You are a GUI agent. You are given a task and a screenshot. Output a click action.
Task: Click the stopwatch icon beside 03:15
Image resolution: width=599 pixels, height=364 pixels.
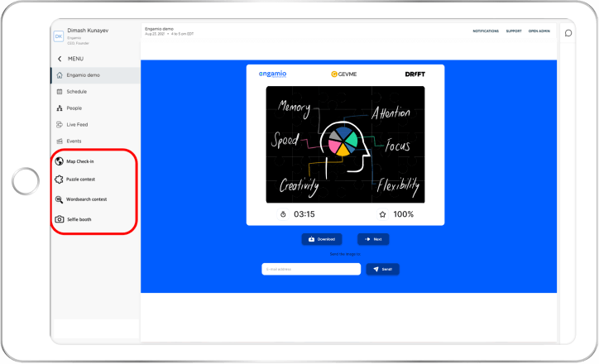click(x=283, y=214)
